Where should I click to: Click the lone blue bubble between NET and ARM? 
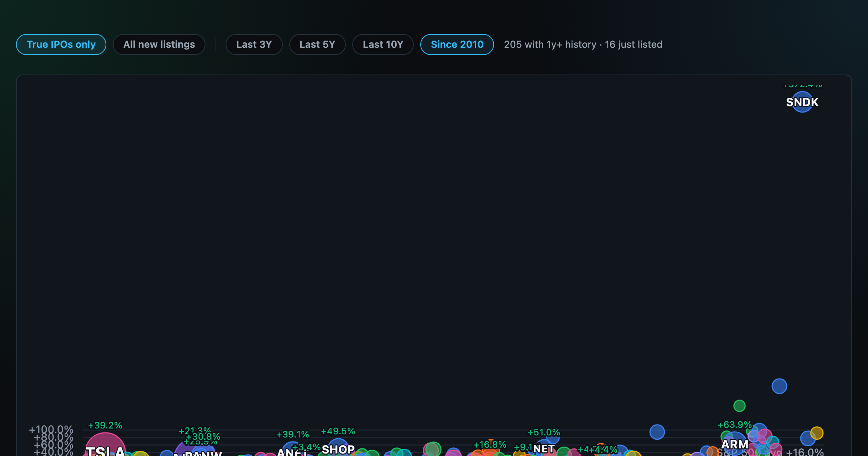657,432
